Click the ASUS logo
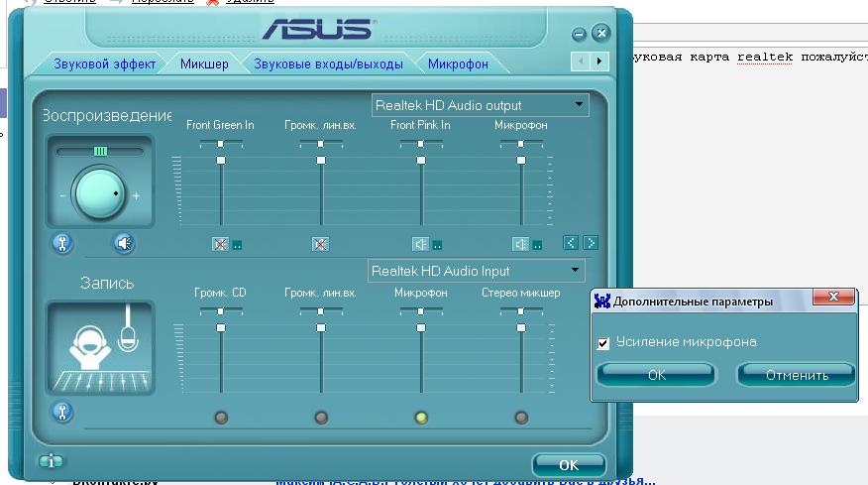 point(319,30)
